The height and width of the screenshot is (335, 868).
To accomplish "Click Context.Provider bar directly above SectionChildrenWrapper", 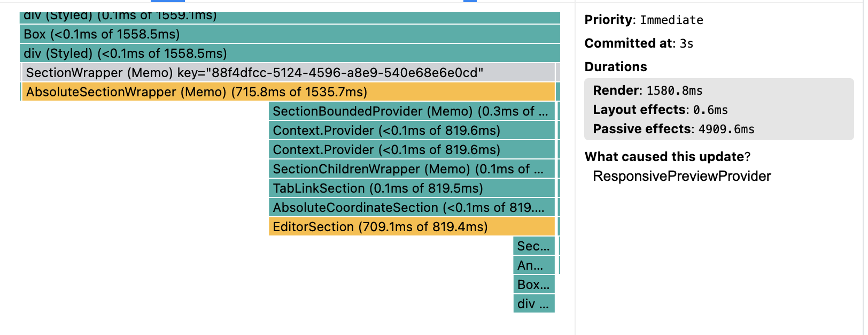I will 412,150.
